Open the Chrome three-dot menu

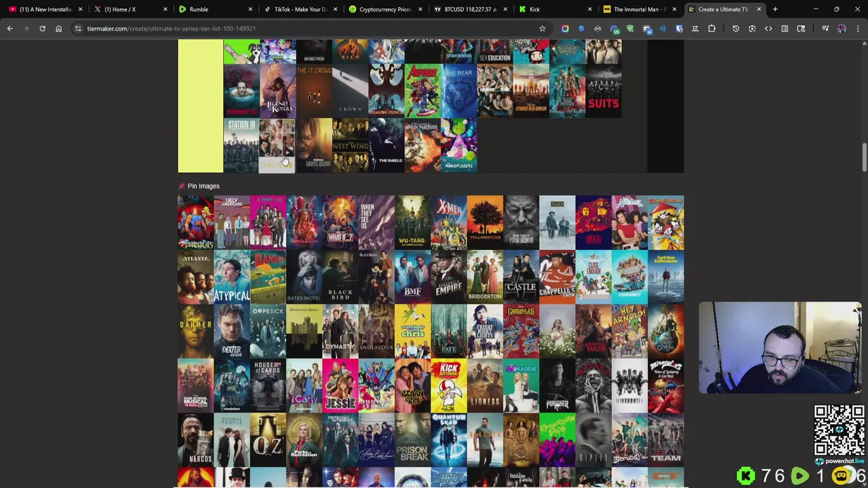point(858,28)
